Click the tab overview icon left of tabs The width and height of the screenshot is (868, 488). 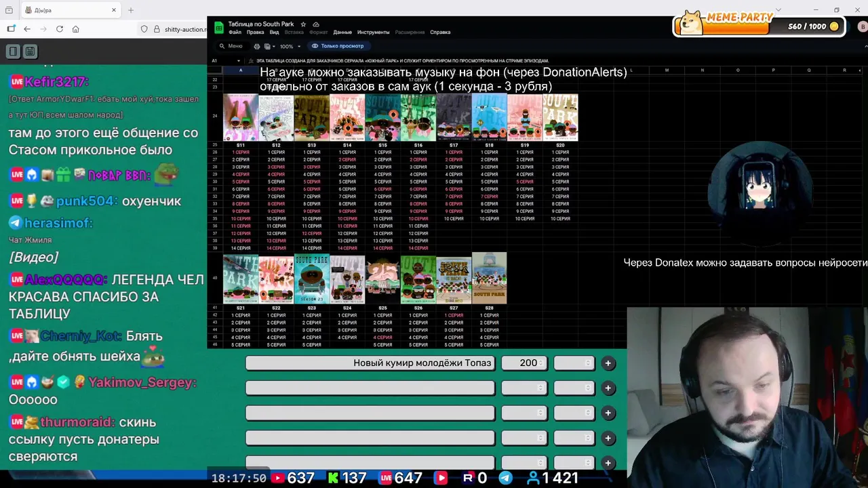click(x=8, y=10)
